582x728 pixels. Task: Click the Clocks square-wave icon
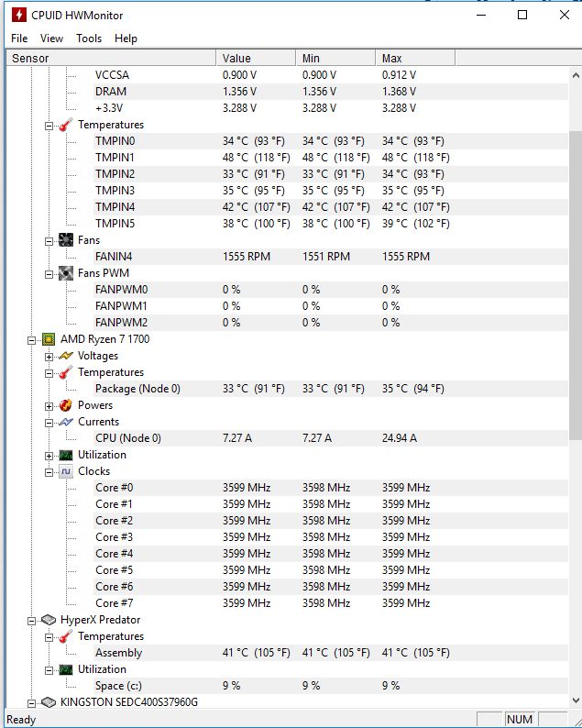pos(66,471)
